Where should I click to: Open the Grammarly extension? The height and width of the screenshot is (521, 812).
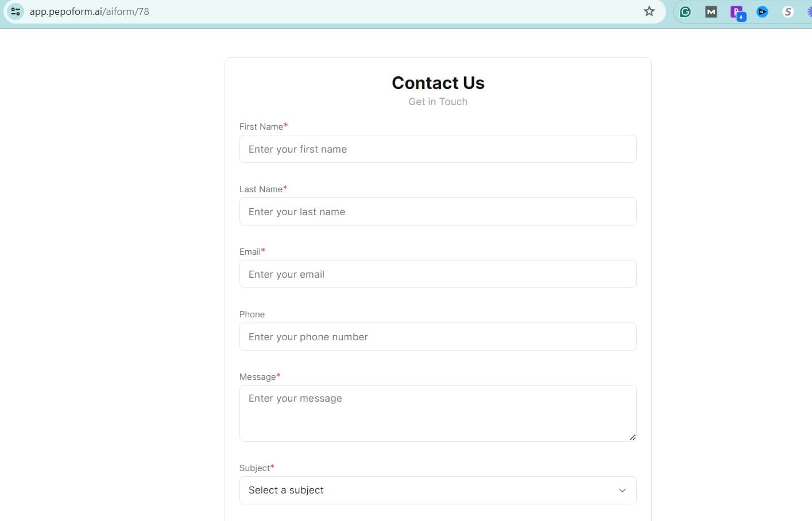pos(685,11)
